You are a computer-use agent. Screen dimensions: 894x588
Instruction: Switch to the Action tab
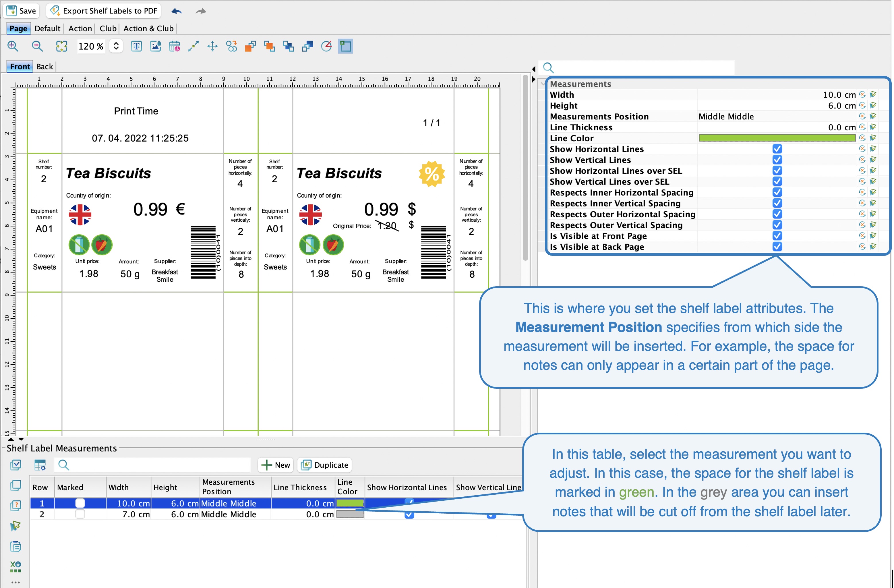click(80, 28)
